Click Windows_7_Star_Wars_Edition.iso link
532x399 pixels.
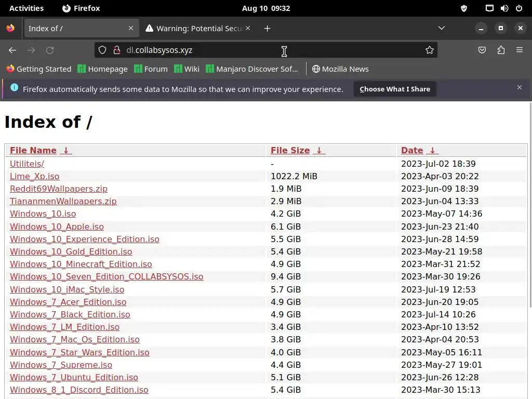coord(79,353)
